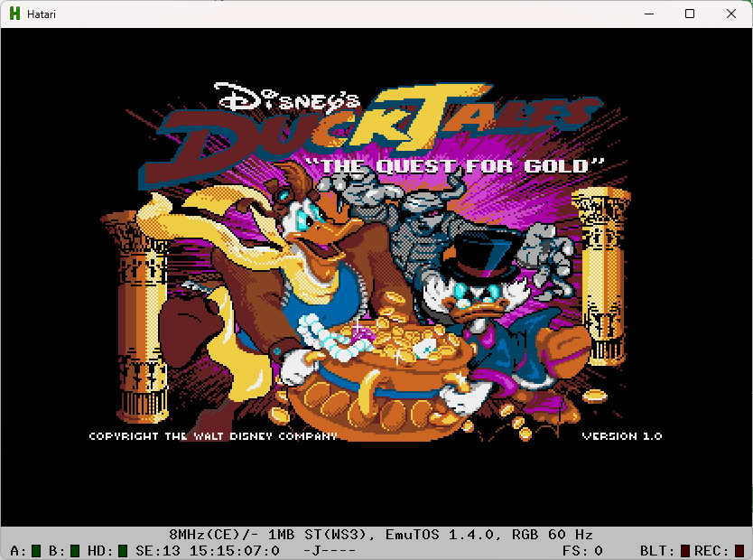The image size is (753, 560).
Task: Click the Disney's logo text
Action: (x=287, y=98)
